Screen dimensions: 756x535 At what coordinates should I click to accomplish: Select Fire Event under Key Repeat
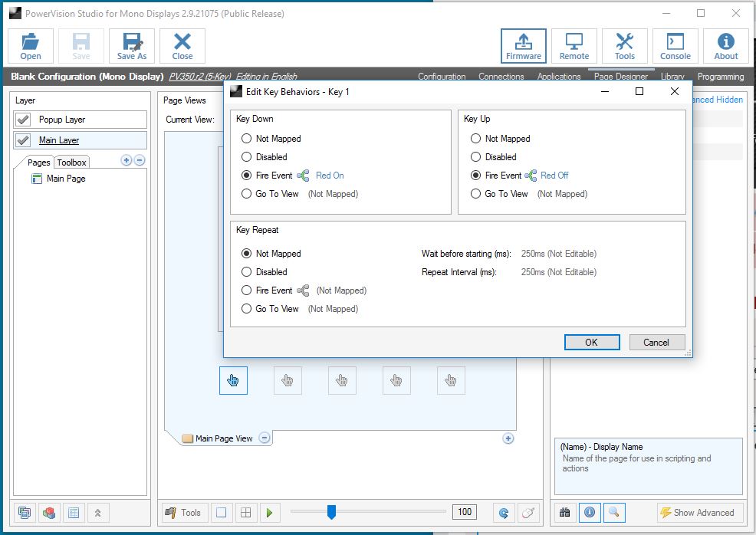tap(247, 290)
